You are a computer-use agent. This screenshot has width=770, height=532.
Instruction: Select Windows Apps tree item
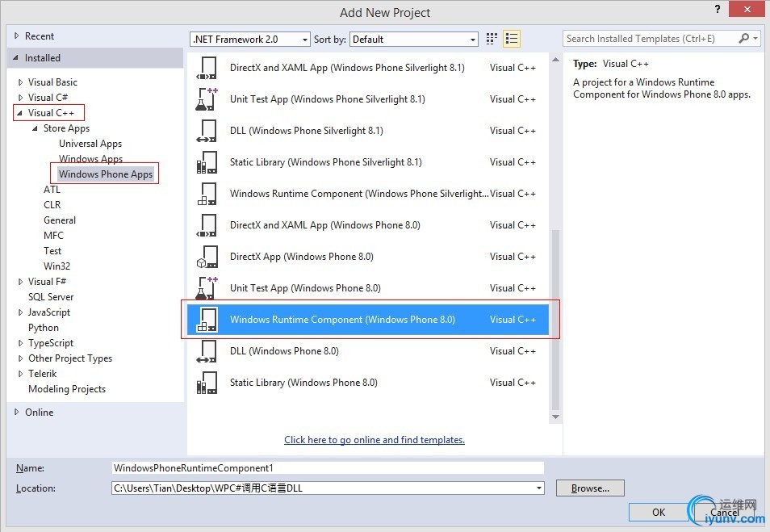(91, 159)
